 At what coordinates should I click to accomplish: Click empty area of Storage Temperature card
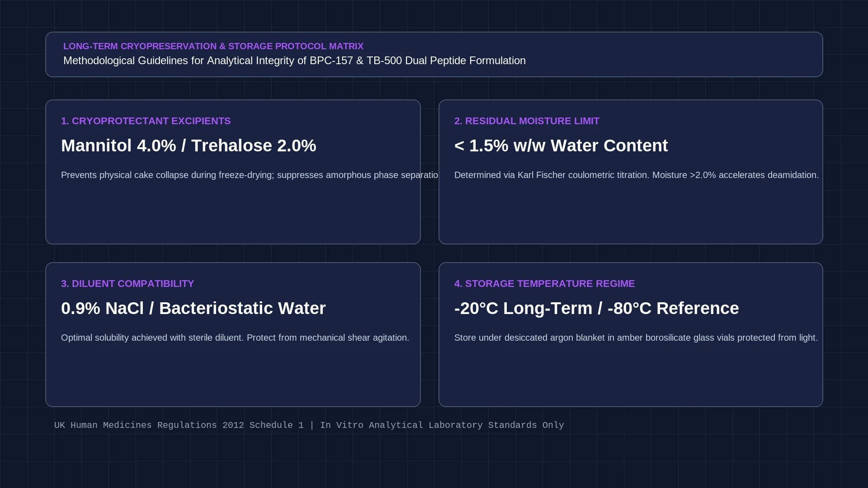pyautogui.click(x=631, y=375)
